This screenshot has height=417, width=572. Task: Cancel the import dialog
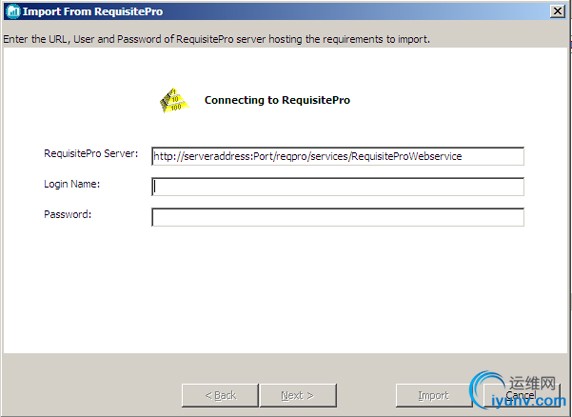click(x=521, y=395)
